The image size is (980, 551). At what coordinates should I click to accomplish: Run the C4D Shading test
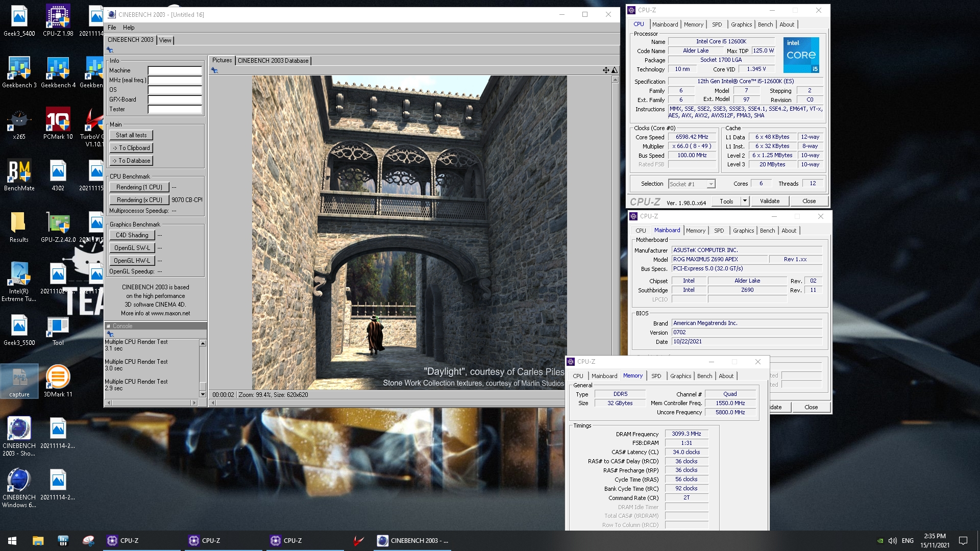132,235
